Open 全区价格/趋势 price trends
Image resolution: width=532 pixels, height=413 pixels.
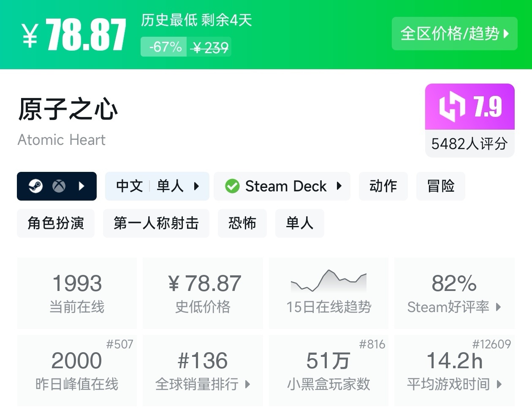coord(454,33)
